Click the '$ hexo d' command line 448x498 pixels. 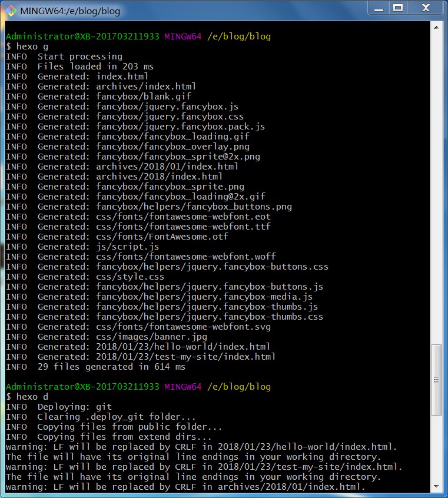27,397
